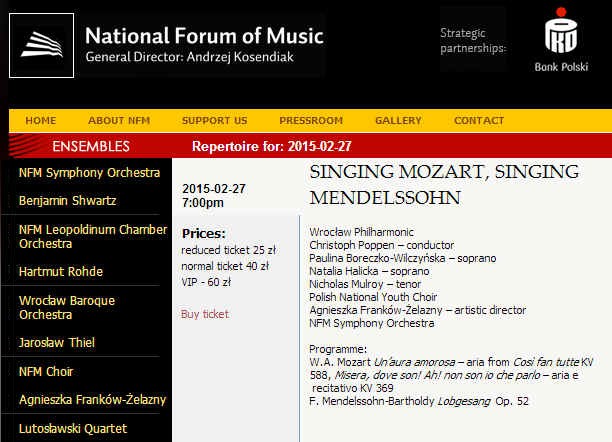Select the GALLERY menu item
The image size is (612, 442).
(398, 121)
